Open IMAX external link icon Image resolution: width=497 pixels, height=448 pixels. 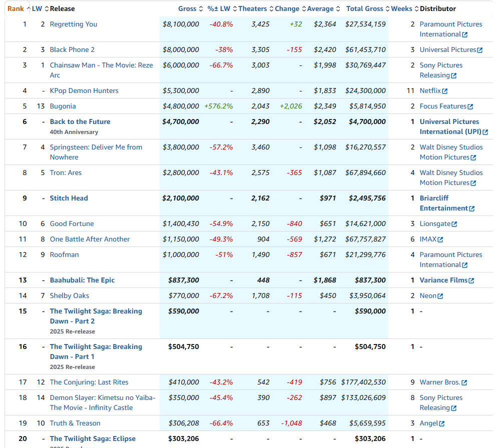(x=440, y=239)
